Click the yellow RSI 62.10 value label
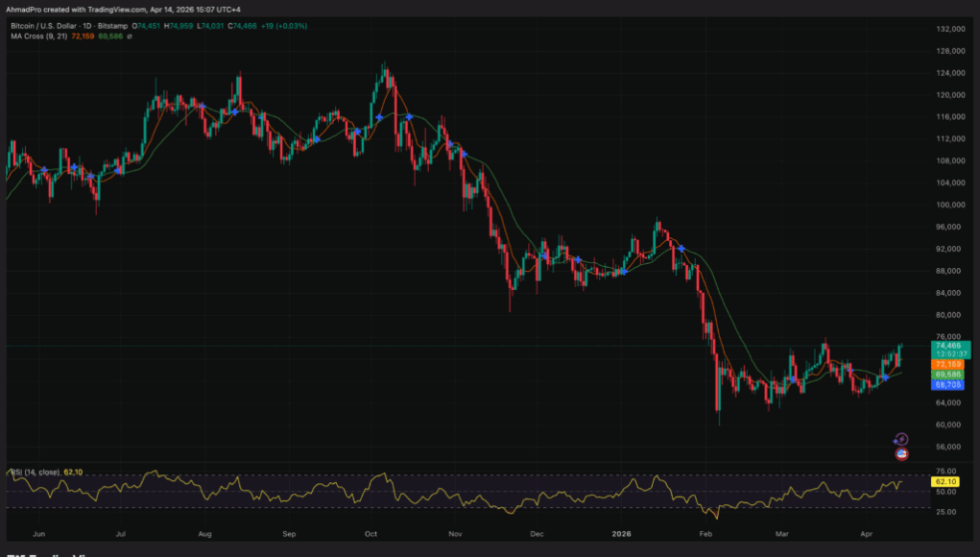This screenshot has height=557, width=980. pyautogui.click(x=946, y=480)
